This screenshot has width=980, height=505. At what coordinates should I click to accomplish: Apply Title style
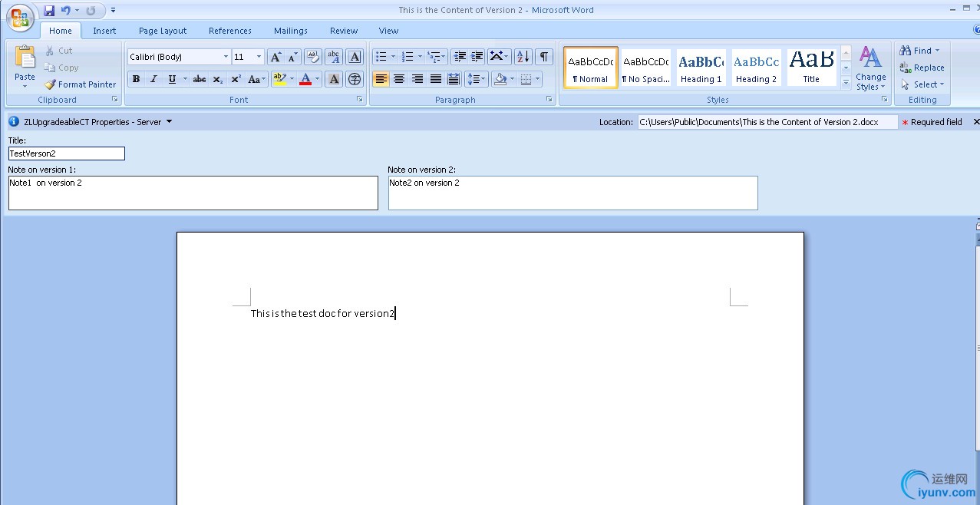(x=811, y=68)
